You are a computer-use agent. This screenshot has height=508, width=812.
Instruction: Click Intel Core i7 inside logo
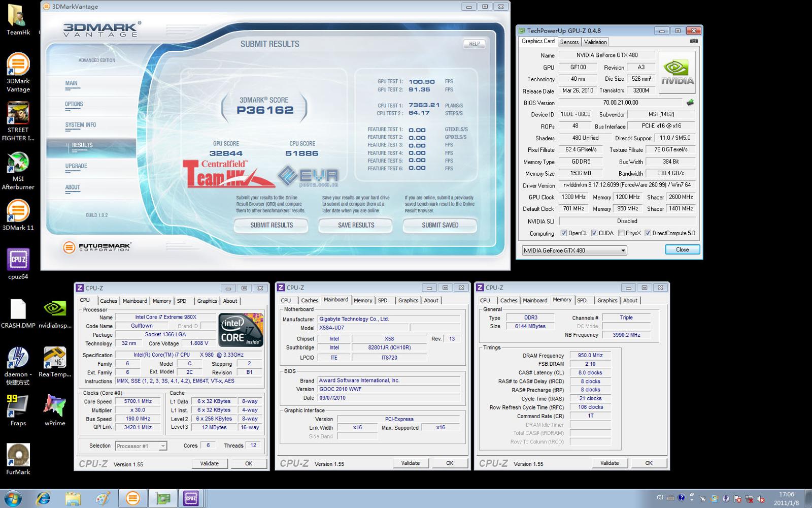point(241,331)
